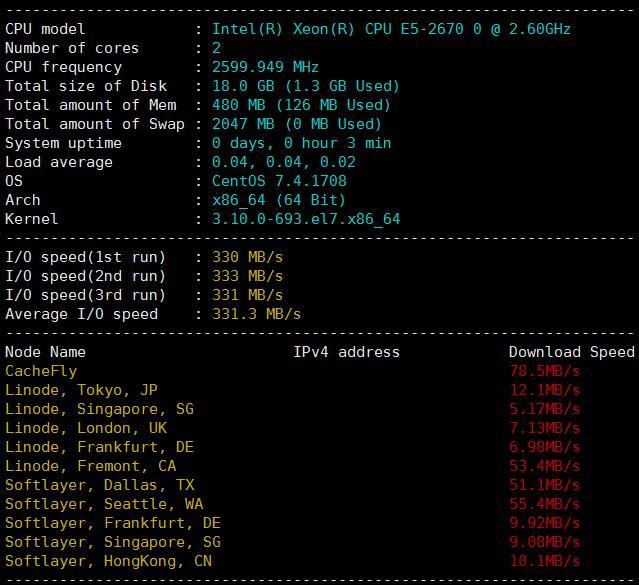
Task: Click the CPU frequency 2599.949 MHz text
Action: click(x=265, y=67)
